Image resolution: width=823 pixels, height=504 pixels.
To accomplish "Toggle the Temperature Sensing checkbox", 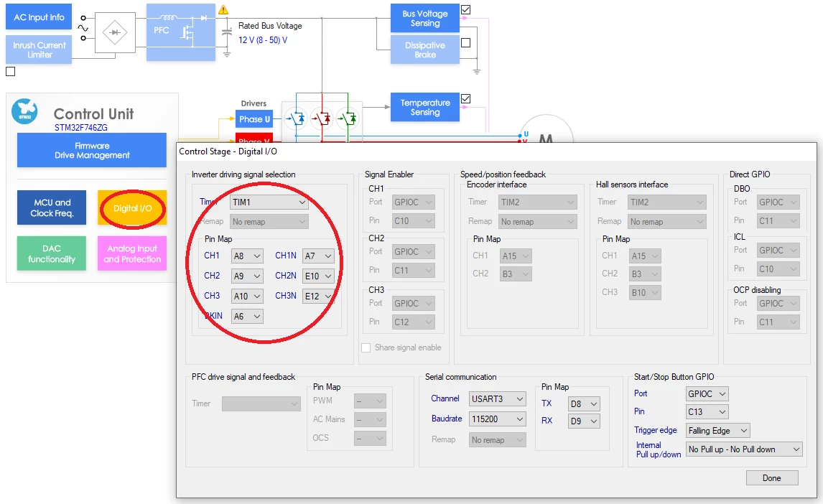I will point(465,98).
